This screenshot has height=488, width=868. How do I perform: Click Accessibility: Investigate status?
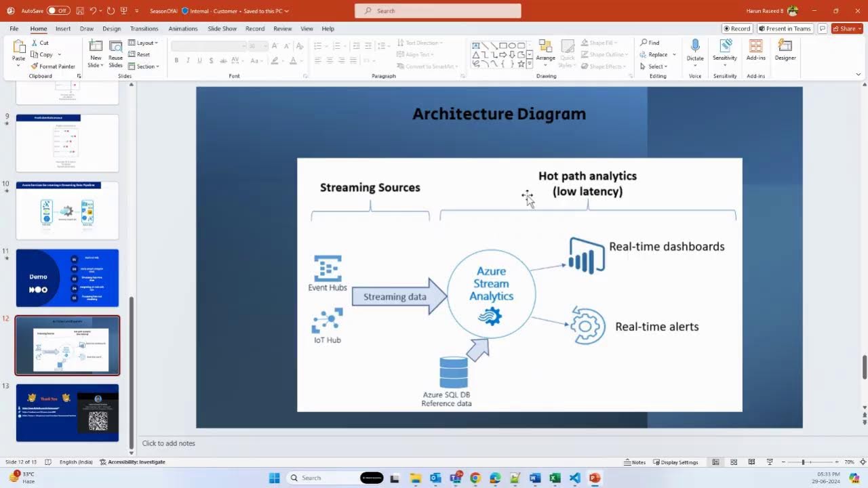coord(132,462)
